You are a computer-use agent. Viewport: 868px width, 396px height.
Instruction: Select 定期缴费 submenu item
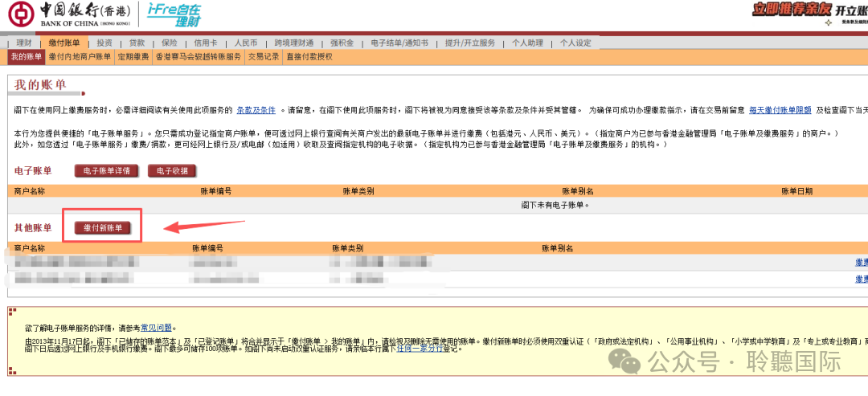(x=133, y=57)
